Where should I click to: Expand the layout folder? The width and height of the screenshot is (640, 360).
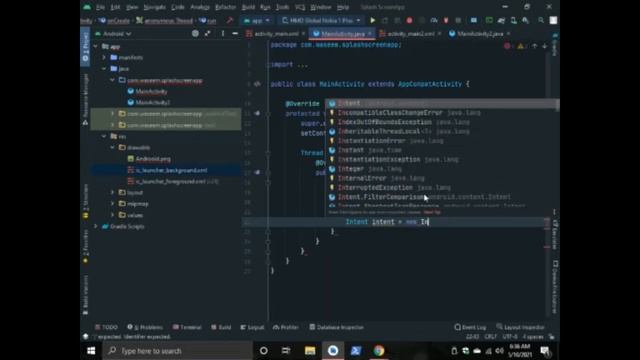113,192
